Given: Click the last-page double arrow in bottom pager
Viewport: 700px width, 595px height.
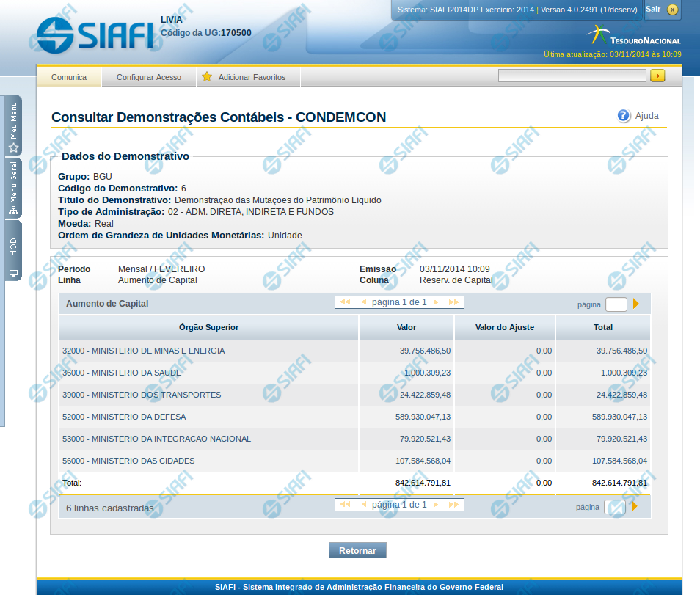Looking at the screenshot, I should pos(454,505).
